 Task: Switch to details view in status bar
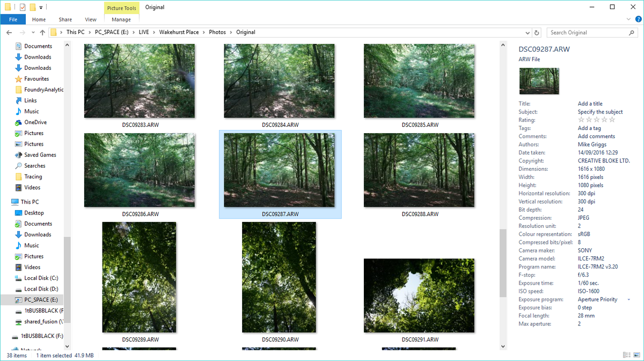(627, 355)
